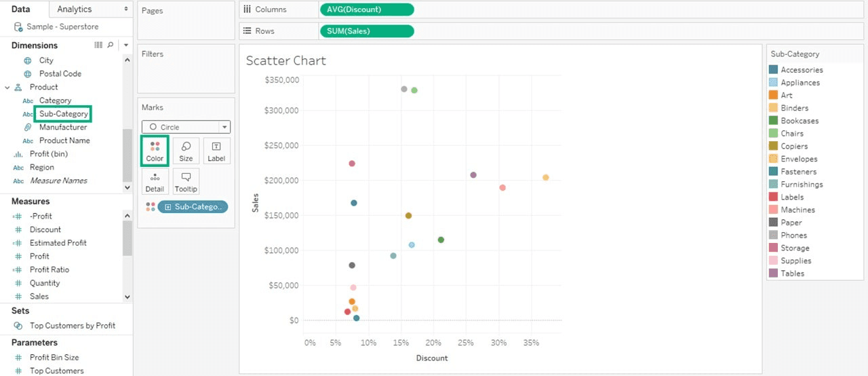Click the Sample - Superstore data source icon
Image resolution: width=868 pixels, height=376 pixels.
click(18, 26)
